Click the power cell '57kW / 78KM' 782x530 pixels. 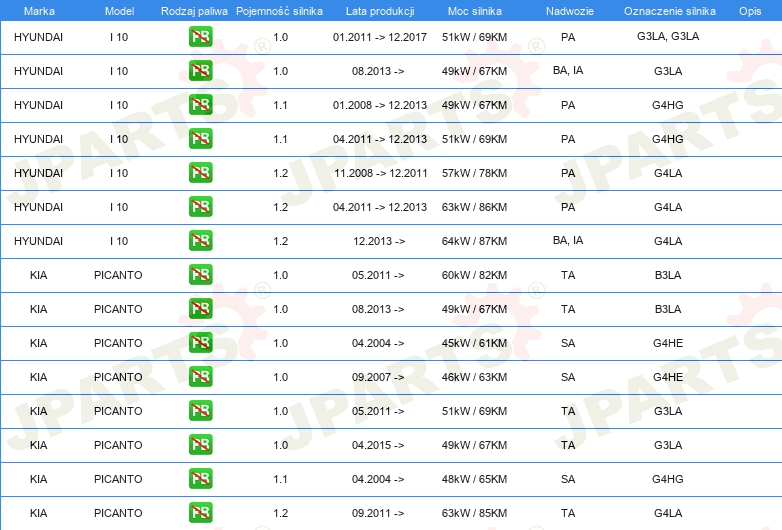coord(474,173)
